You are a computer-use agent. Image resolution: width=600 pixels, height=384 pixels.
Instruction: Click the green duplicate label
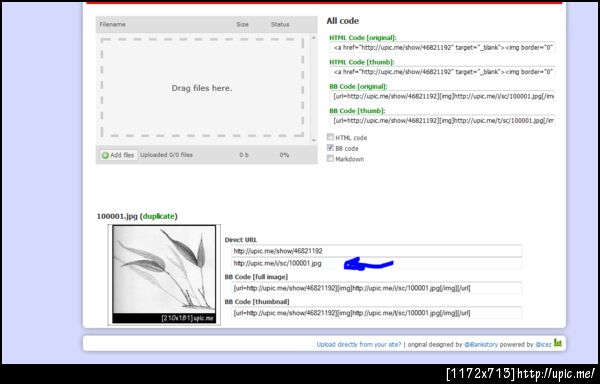pyautogui.click(x=159, y=216)
